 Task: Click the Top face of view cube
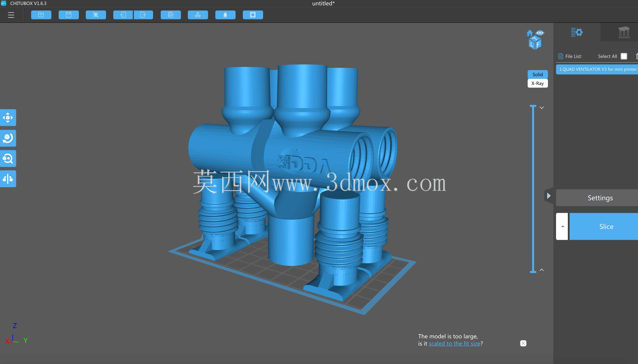click(535, 39)
